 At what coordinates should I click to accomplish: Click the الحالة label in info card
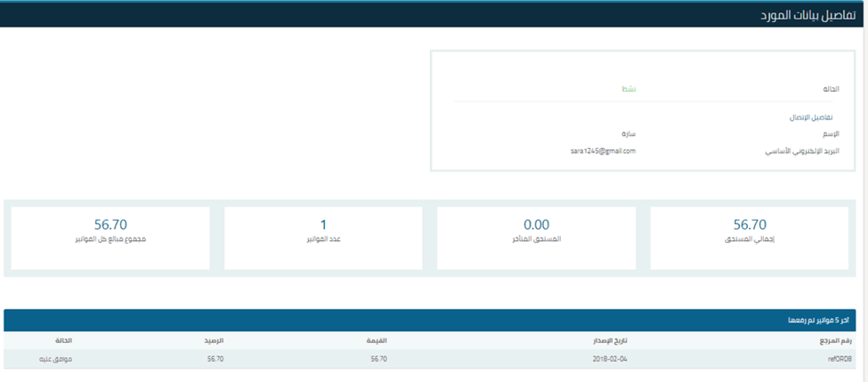831,90
